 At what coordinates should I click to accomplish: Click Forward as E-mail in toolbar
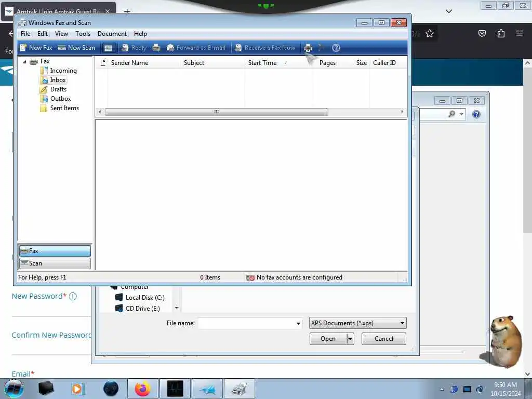point(196,48)
